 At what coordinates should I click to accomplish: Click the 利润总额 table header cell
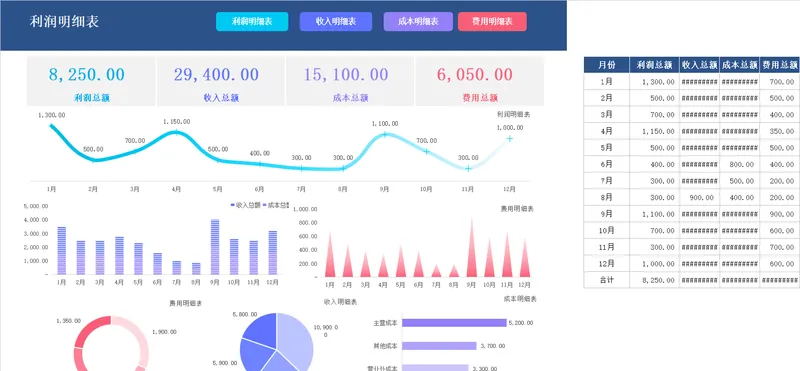point(654,65)
